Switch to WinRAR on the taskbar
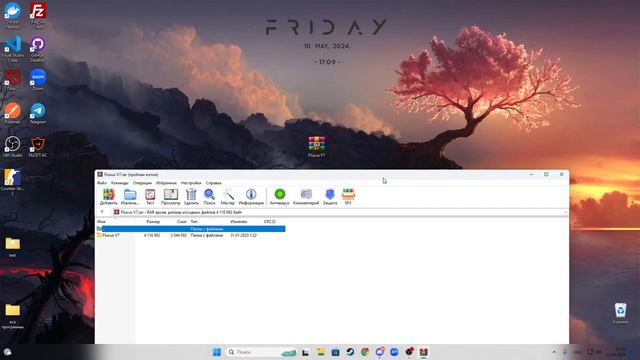640x360 pixels. [424, 352]
